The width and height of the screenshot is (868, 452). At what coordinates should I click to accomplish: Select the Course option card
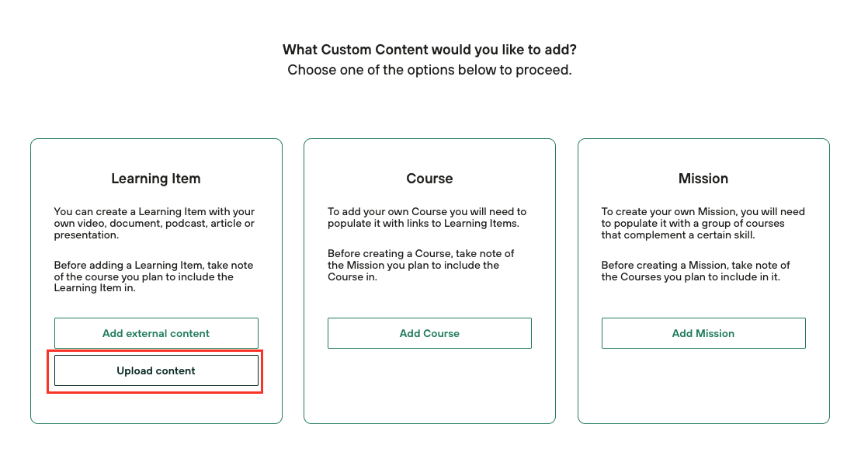tap(429, 388)
